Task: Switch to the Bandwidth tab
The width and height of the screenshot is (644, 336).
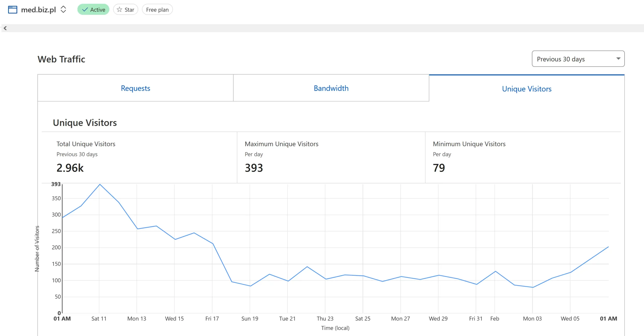Action: pyautogui.click(x=331, y=88)
